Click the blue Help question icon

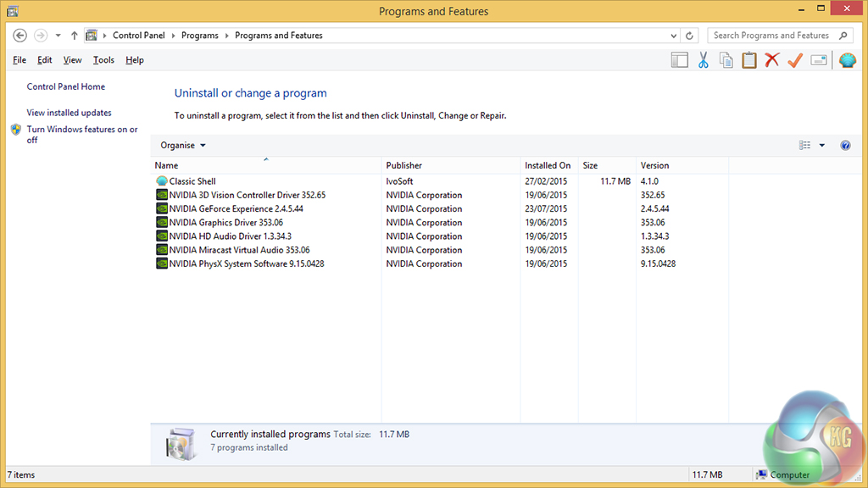[x=845, y=146]
